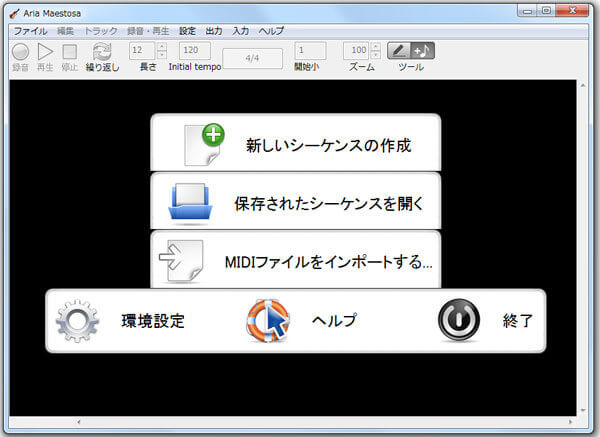
Task: Open the ファイル menu
Action: pyautogui.click(x=30, y=31)
